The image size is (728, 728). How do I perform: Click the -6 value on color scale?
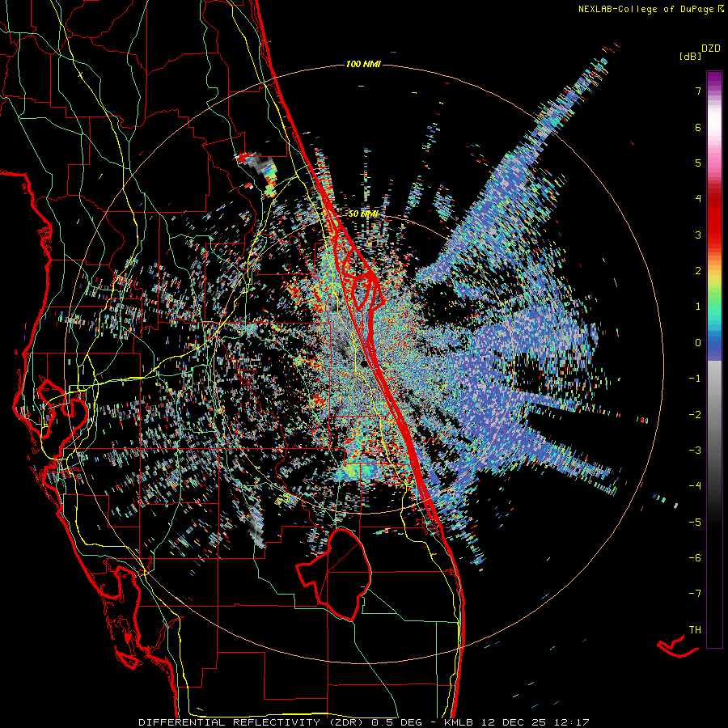click(695, 558)
